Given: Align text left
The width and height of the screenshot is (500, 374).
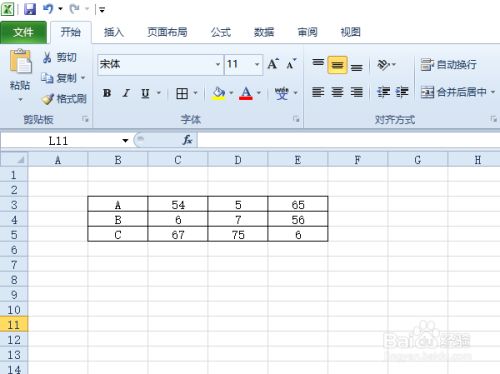Looking at the screenshot, I should 318,92.
